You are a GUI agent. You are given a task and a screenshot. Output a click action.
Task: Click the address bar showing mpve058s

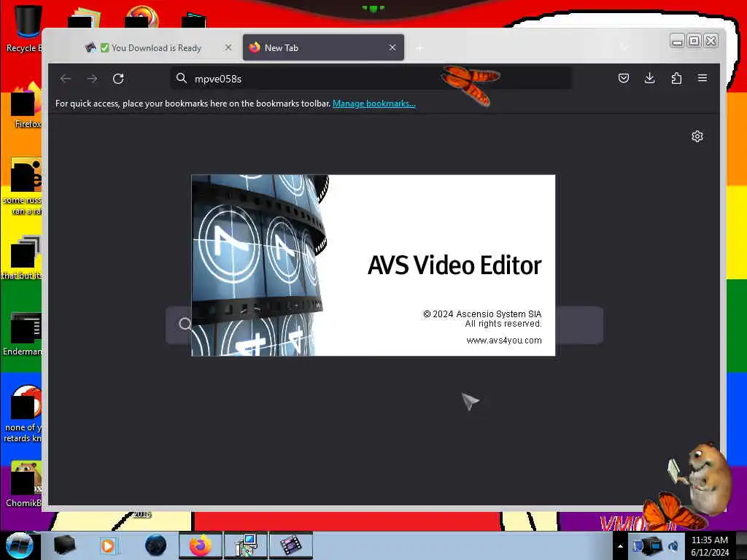[x=371, y=79]
